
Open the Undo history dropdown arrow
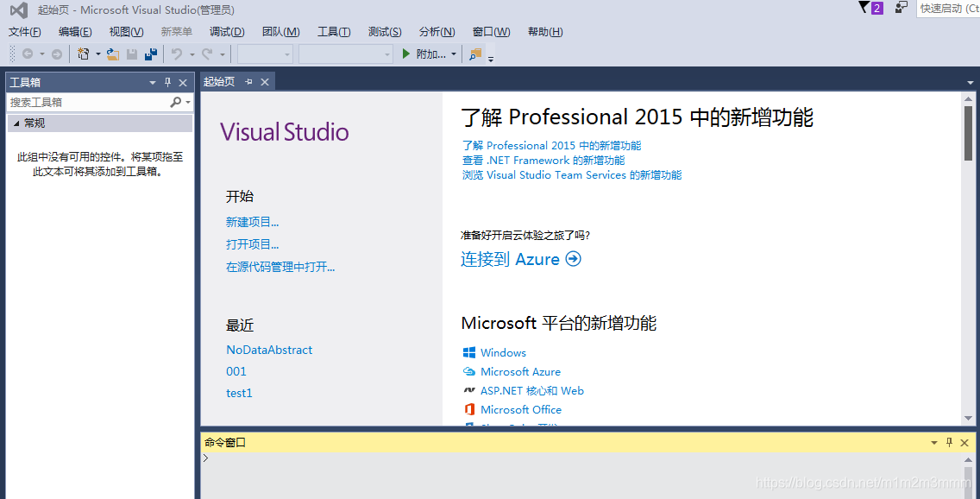[192, 54]
